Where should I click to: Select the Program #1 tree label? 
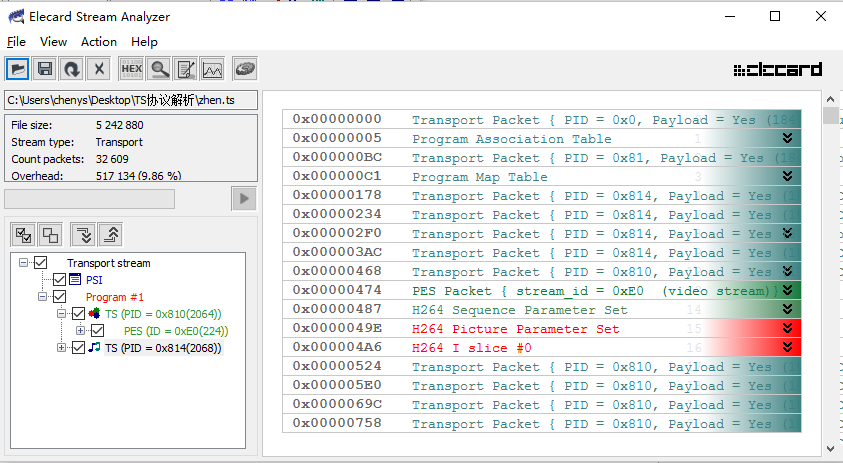(115, 297)
